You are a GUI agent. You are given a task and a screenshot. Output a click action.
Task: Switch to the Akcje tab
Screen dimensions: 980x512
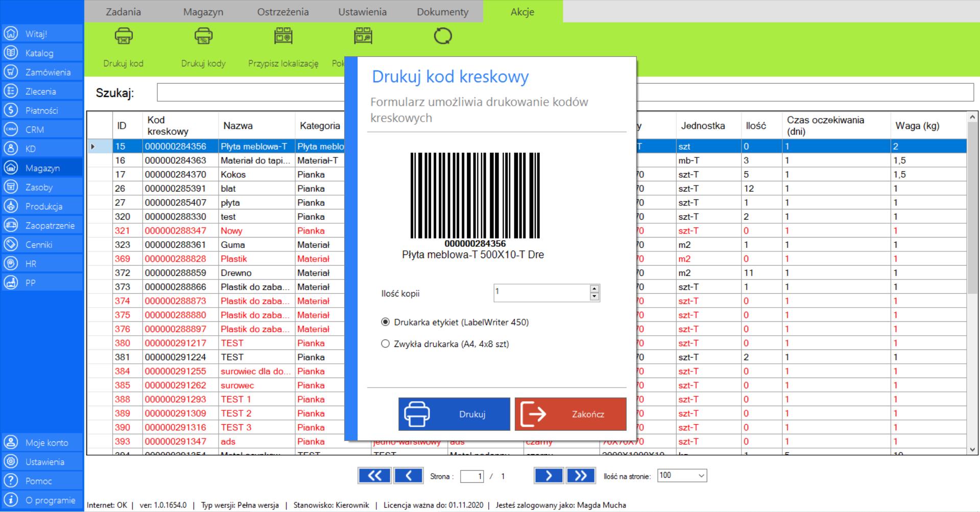coord(522,12)
